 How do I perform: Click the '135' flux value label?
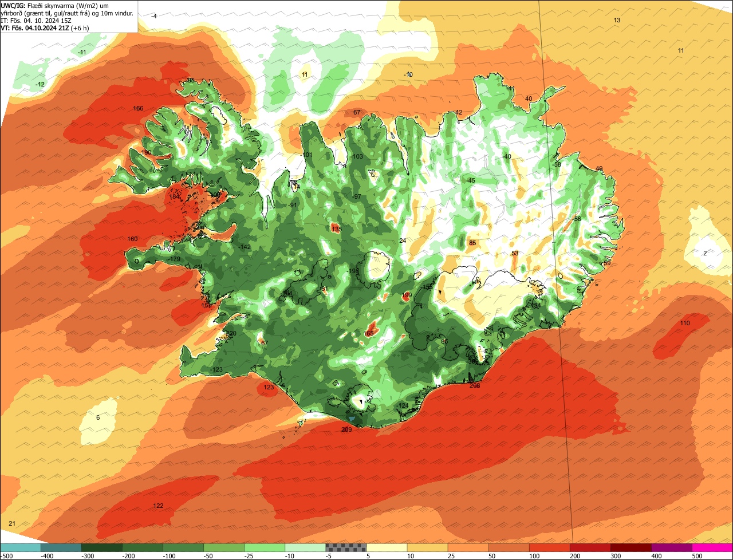point(336,230)
